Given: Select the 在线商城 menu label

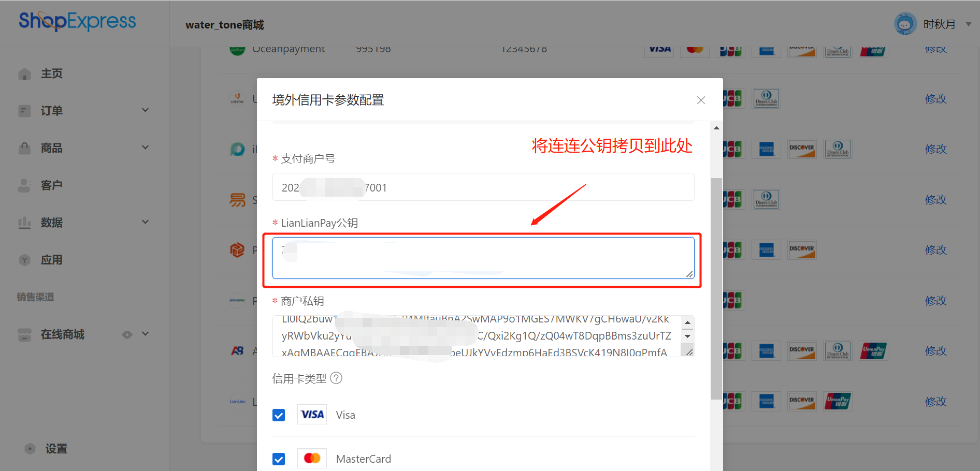Looking at the screenshot, I should [63, 334].
